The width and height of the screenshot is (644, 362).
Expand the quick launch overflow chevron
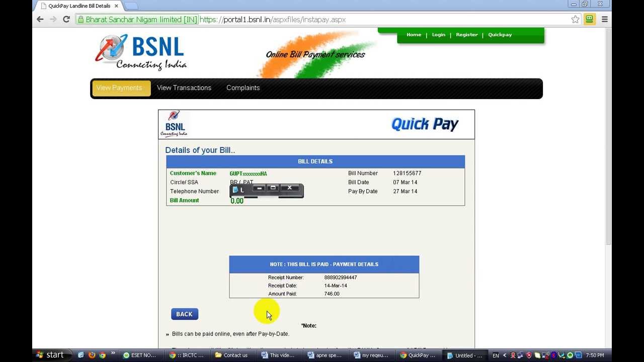[x=113, y=354]
